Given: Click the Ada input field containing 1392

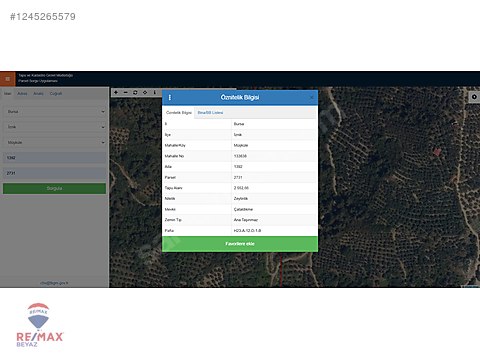Looking at the screenshot, I should [55, 158].
